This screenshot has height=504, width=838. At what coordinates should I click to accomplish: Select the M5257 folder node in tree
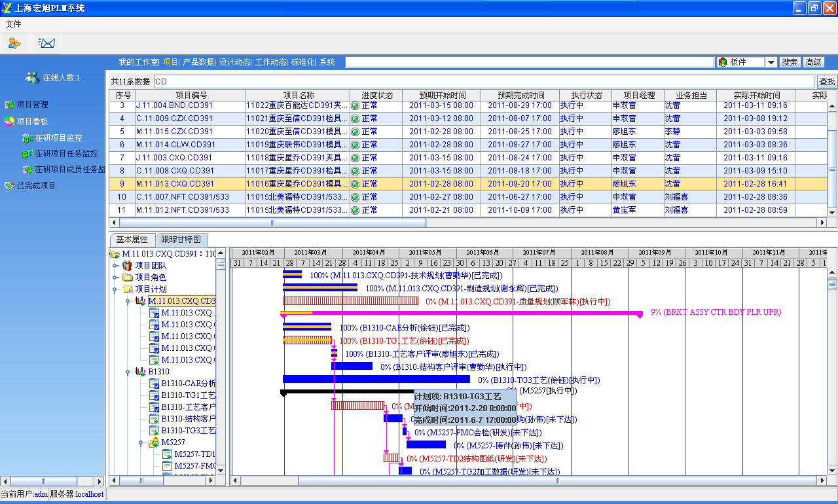click(x=173, y=442)
